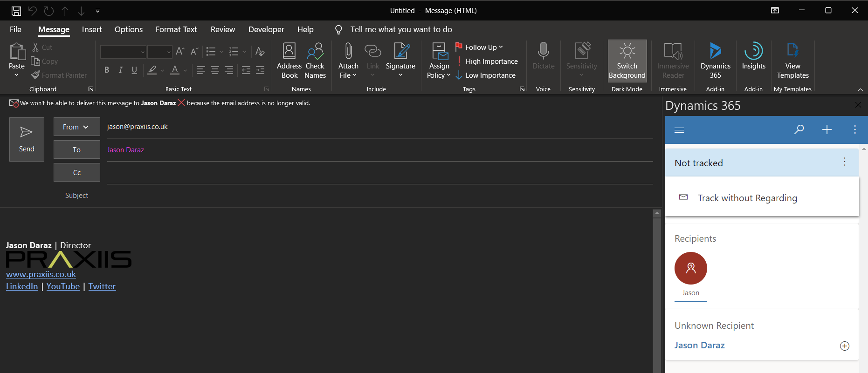Open the Developer tab
Viewport: 868px width, 373px height.
pyautogui.click(x=266, y=29)
